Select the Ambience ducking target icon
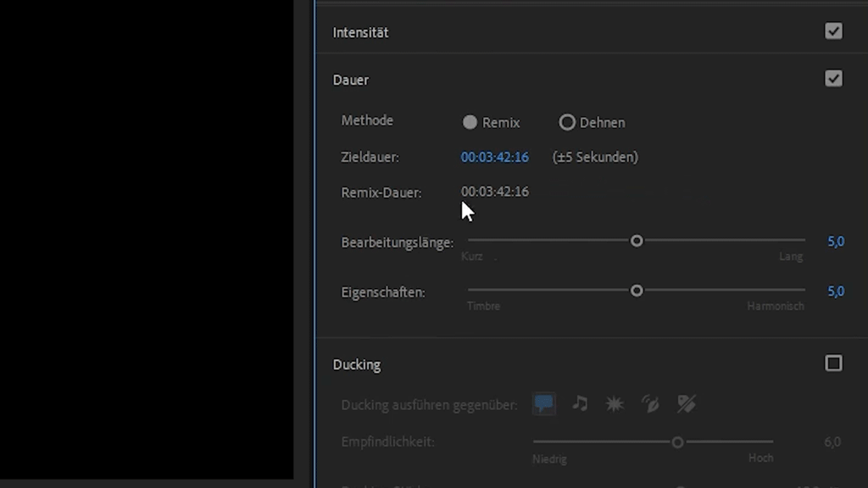Viewport: 868px width, 488px height. pyautogui.click(x=650, y=404)
